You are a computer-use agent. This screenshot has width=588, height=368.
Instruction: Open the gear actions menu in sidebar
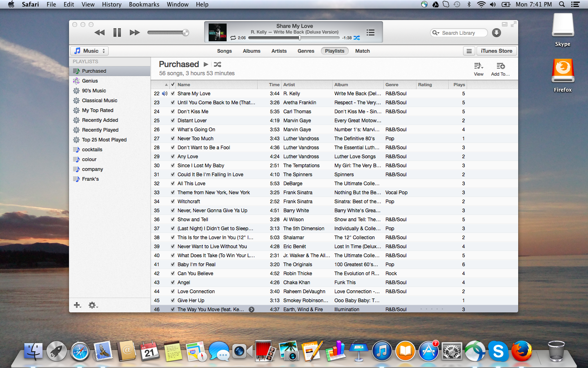point(93,305)
